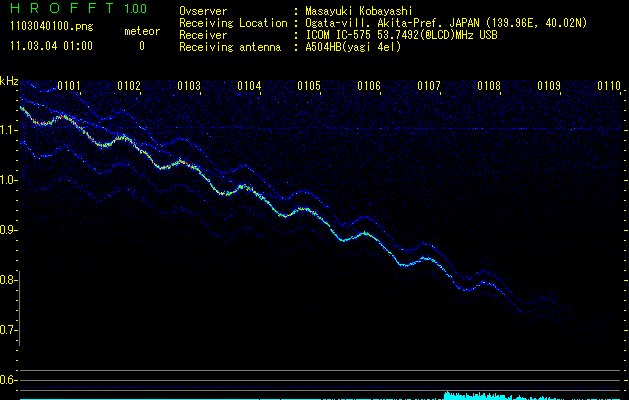Click the 0104 time marker
The height and width of the screenshot is (400, 629).
coord(249,86)
